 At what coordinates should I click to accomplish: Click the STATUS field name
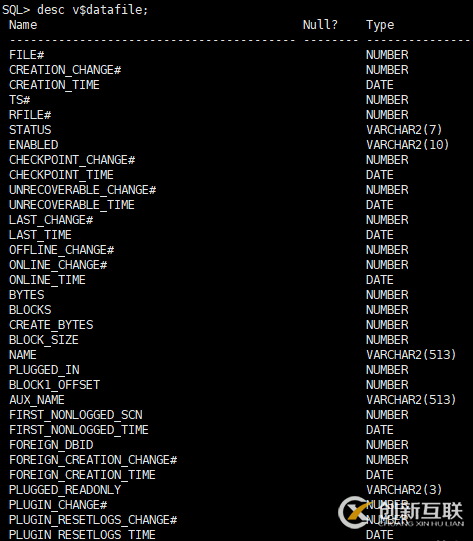click(30, 130)
